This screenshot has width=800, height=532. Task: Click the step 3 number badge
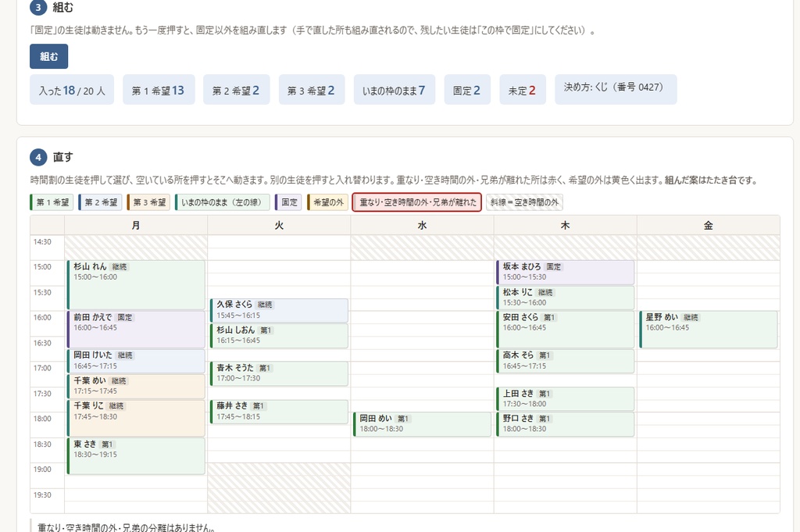[38, 7]
